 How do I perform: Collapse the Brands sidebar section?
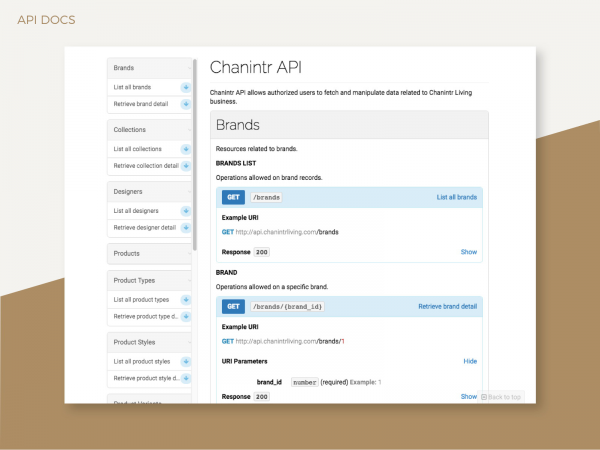tap(149, 68)
